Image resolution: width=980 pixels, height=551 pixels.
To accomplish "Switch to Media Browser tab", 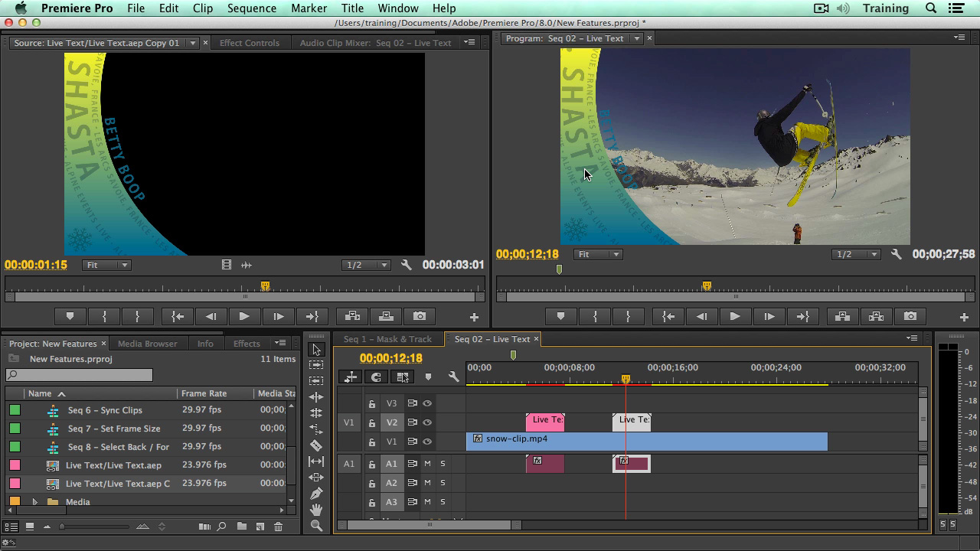I will tap(148, 344).
